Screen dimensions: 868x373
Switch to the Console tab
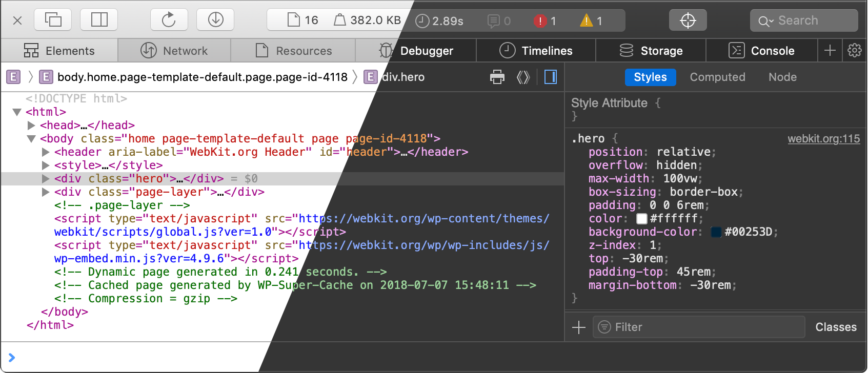click(762, 51)
